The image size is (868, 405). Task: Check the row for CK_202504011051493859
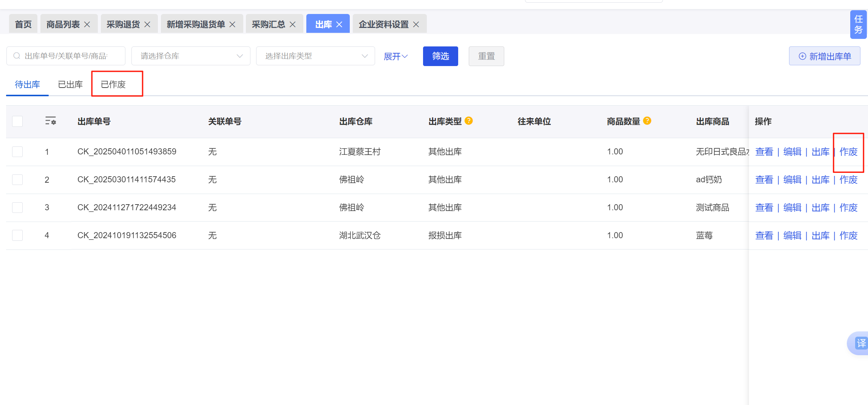coord(17,152)
